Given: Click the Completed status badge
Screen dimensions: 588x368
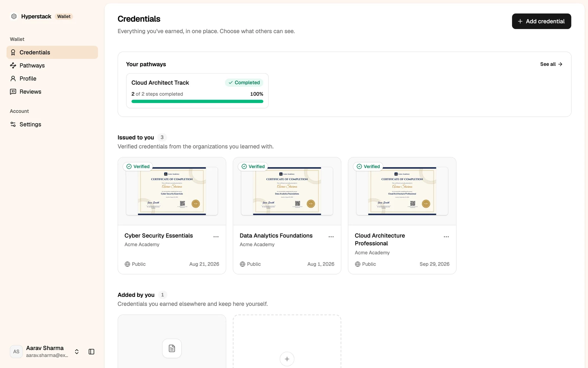Looking at the screenshot, I should pyautogui.click(x=244, y=82).
